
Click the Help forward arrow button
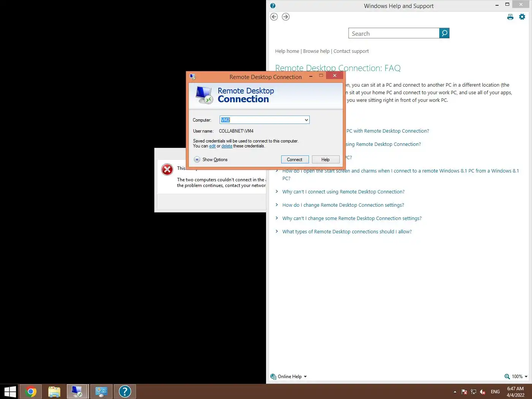tap(286, 17)
